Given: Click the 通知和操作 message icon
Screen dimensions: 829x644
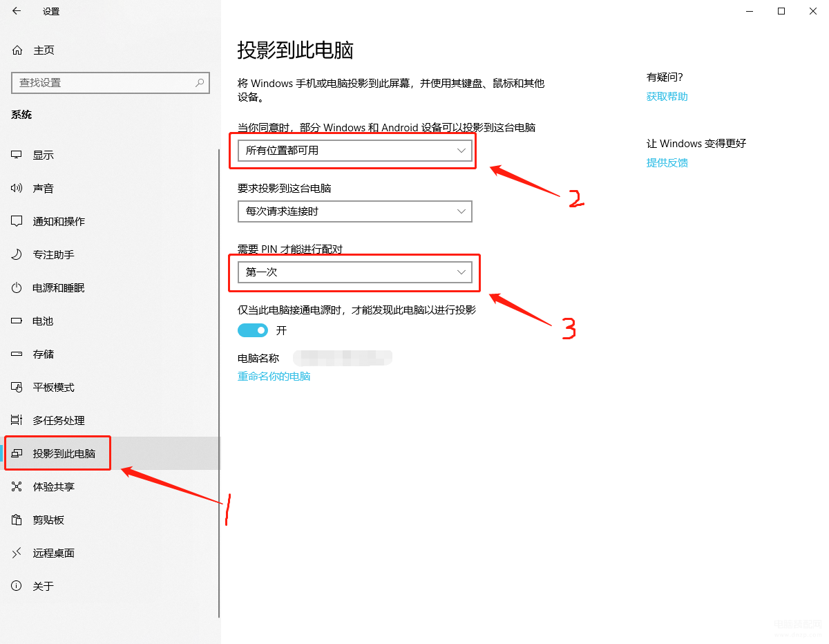Looking at the screenshot, I should [x=17, y=221].
